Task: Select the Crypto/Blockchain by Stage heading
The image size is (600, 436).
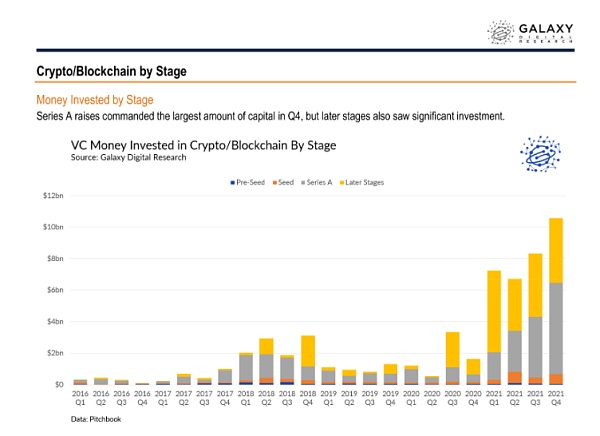Action: [x=111, y=72]
